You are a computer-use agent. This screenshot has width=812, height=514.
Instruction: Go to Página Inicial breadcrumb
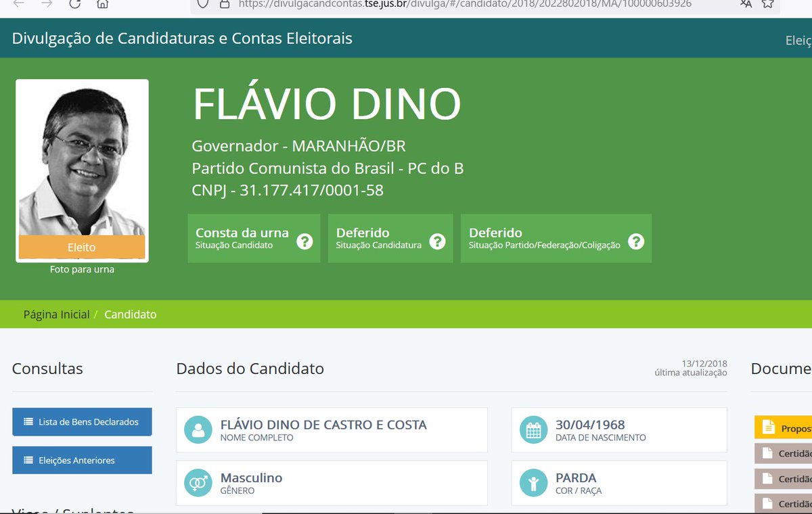(x=56, y=314)
